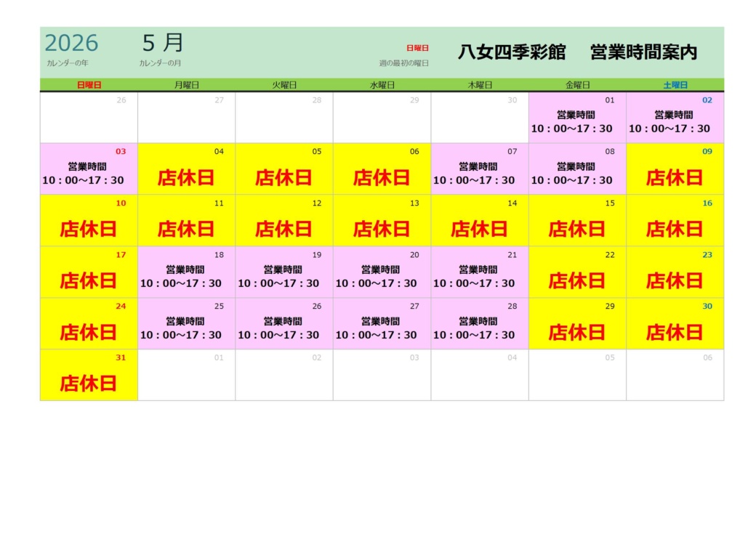The width and height of the screenshot is (756, 534).
Task: Select the empty cell for April 28
Action: pyautogui.click(x=283, y=118)
